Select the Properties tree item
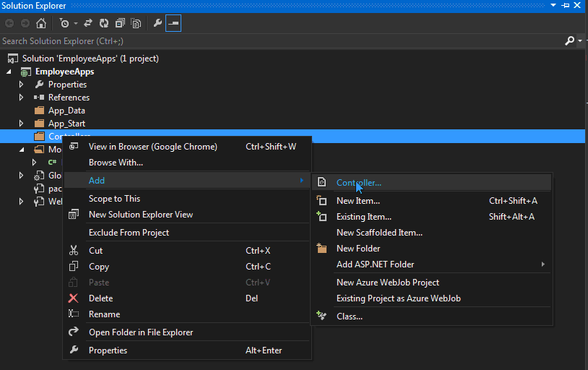The width and height of the screenshot is (588, 370). pos(67,85)
